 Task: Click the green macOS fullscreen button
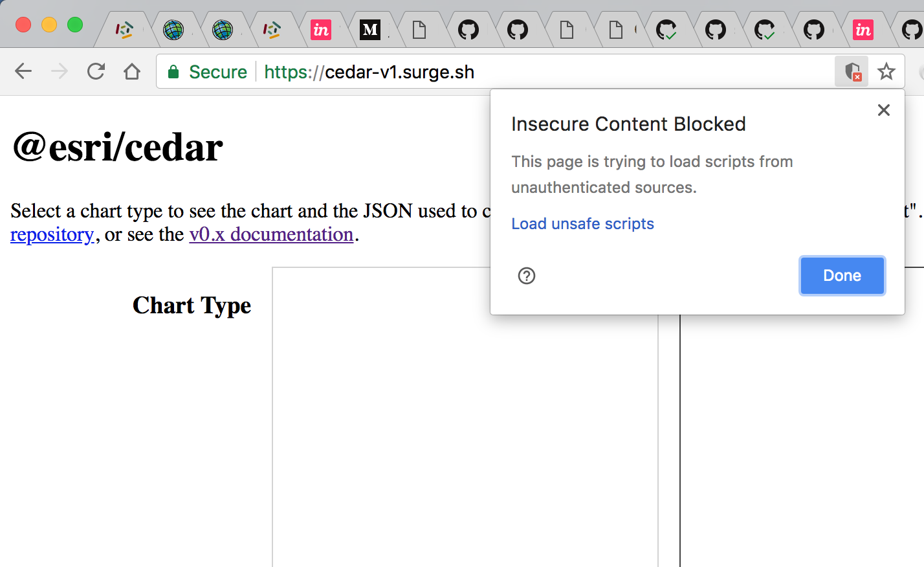click(75, 25)
